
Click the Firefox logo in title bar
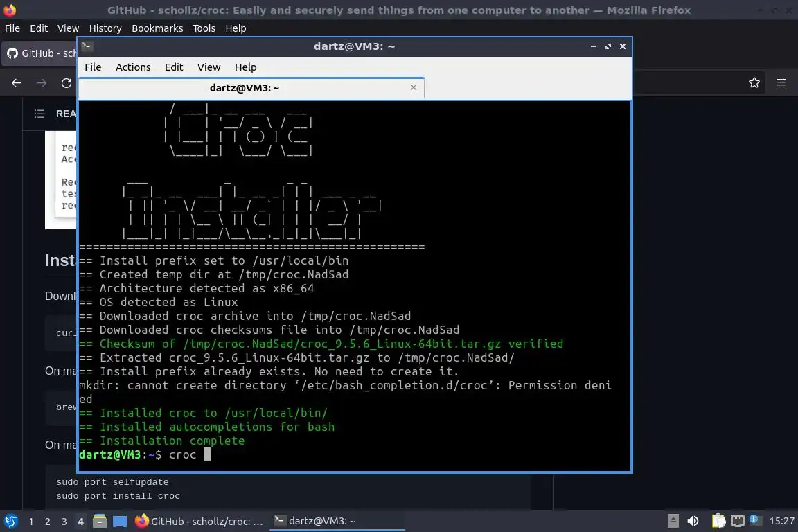(x=10, y=10)
